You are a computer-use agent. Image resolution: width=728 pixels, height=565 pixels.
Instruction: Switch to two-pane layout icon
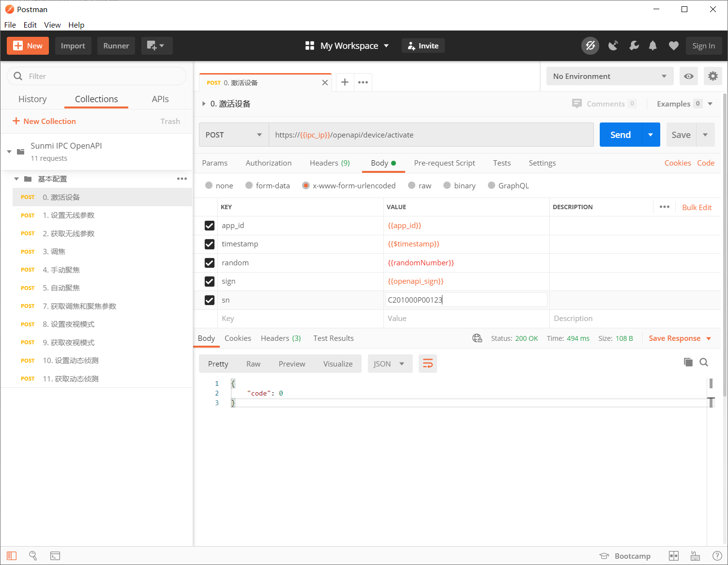[x=674, y=556]
